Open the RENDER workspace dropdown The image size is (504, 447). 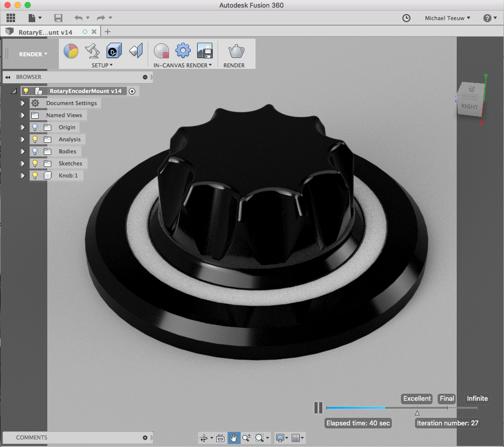point(33,54)
